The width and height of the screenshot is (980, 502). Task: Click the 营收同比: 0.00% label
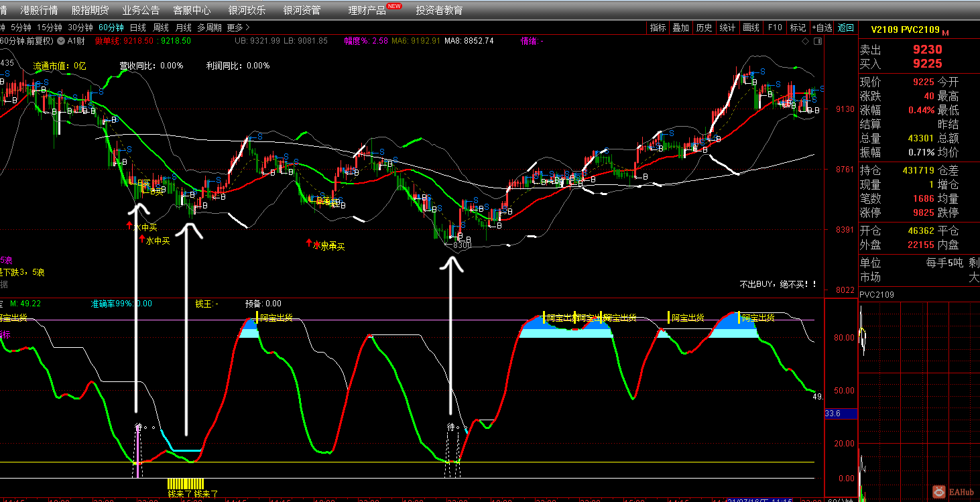point(151,66)
